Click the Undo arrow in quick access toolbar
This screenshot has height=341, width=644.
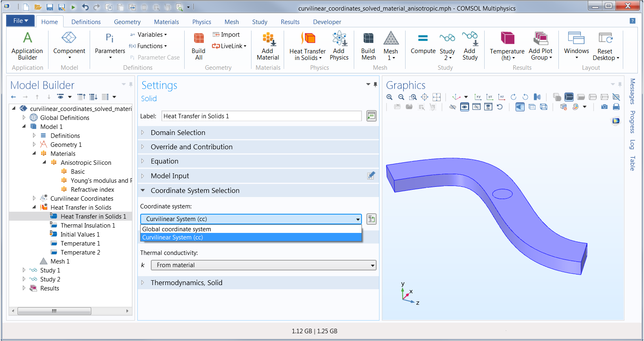pos(85,7)
